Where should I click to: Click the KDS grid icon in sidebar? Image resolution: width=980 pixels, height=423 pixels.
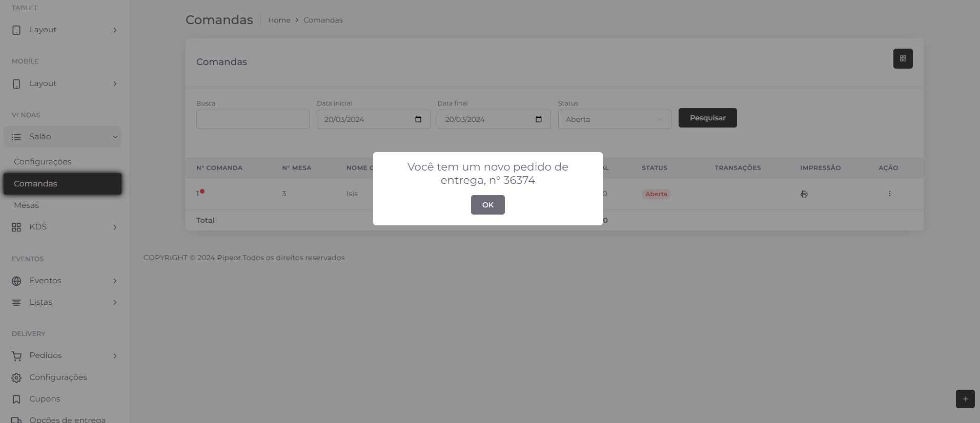[16, 227]
